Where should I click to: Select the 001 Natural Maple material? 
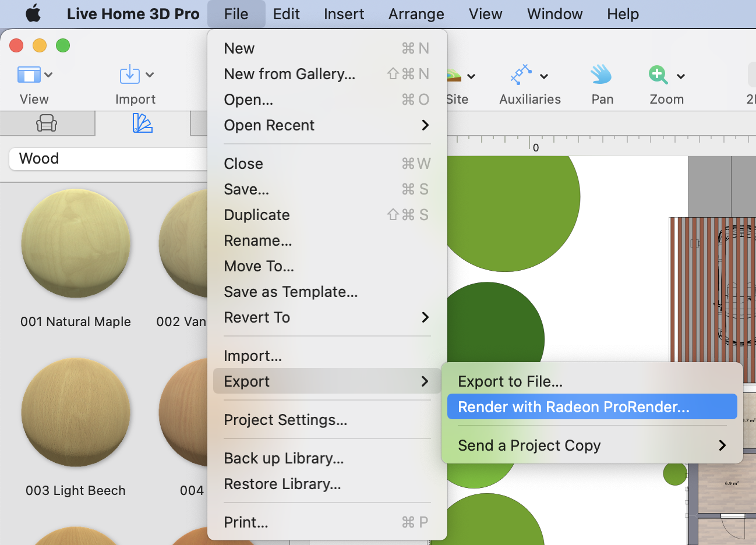point(75,245)
